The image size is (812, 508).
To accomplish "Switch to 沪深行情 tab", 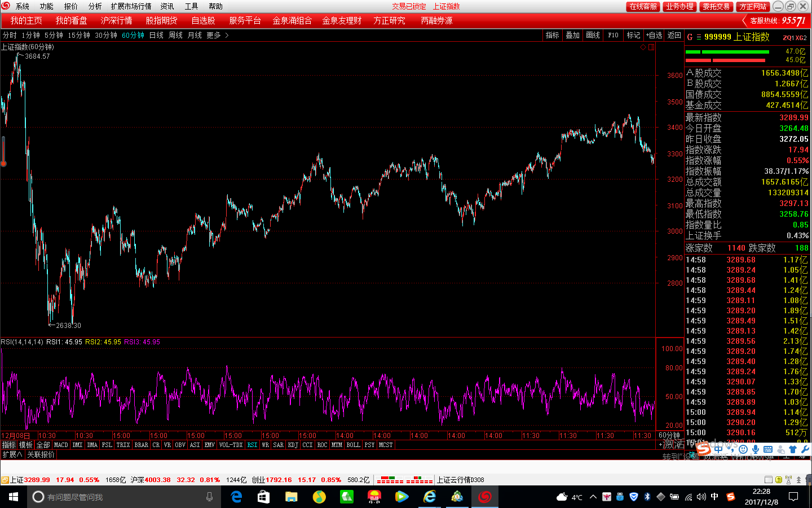I will coord(117,20).
